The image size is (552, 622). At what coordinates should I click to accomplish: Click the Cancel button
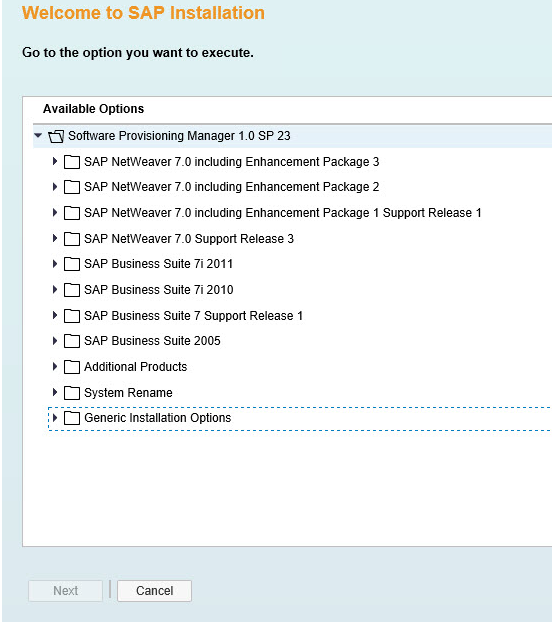[x=154, y=591]
